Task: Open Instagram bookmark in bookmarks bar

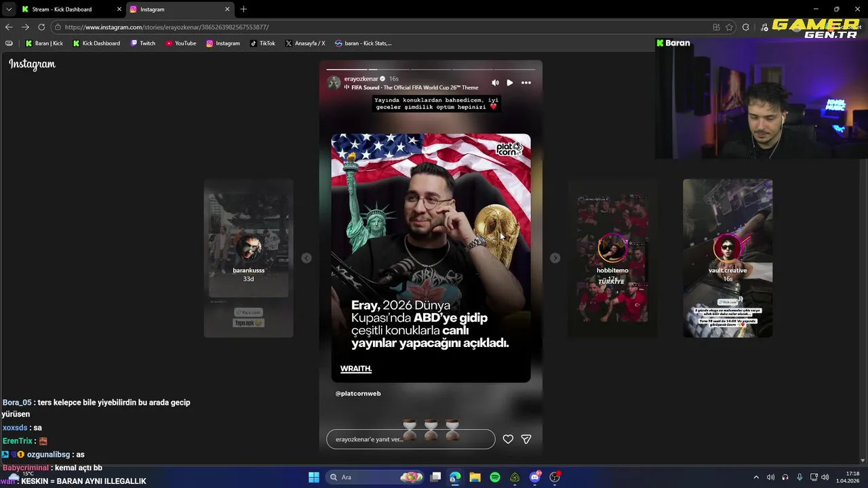Action: (223, 43)
